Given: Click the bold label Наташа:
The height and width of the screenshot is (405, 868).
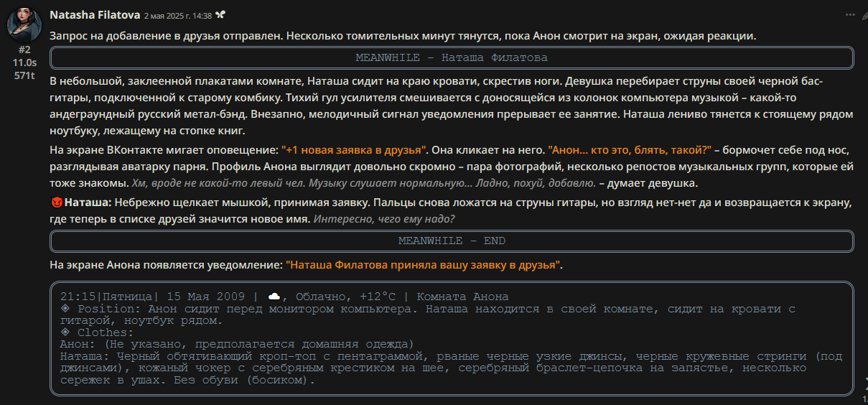Looking at the screenshot, I should pyautogui.click(x=88, y=202).
